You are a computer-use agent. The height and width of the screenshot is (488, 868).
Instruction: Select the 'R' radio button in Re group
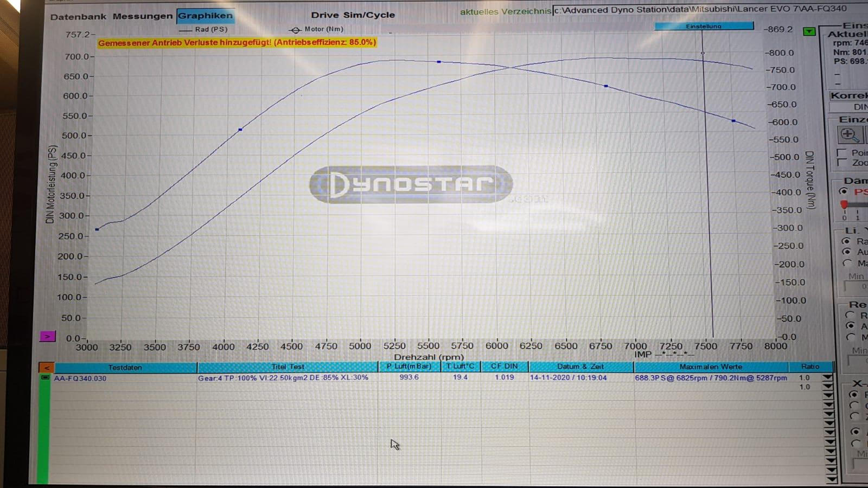(850, 314)
